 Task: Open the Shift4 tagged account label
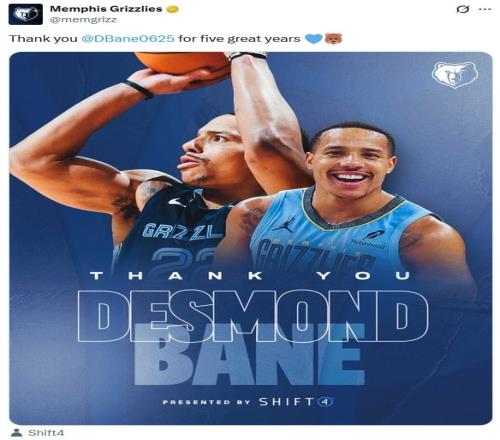click(x=46, y=433)
